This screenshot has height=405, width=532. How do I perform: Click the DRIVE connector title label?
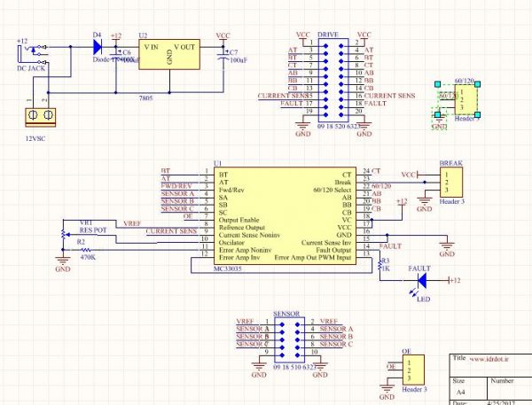[x=328, y=35]
